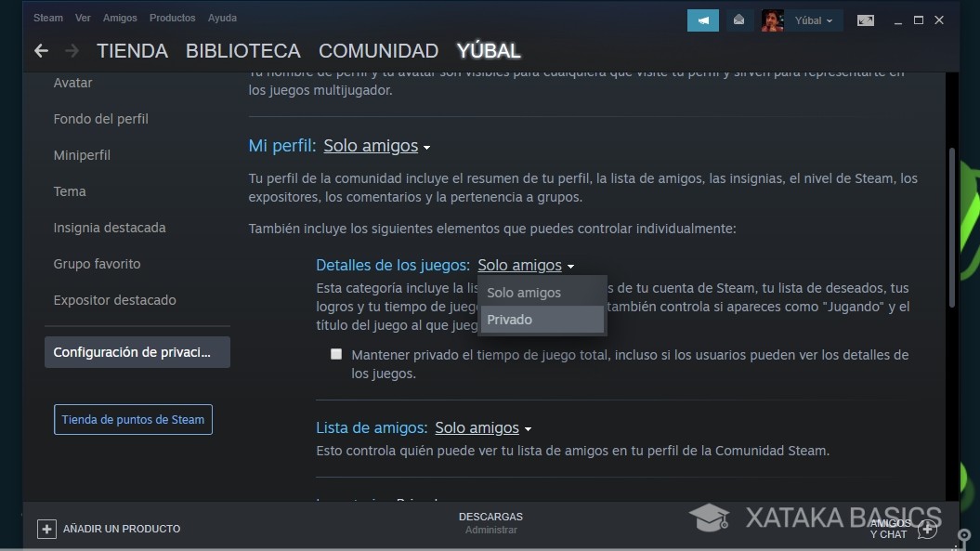
Task: Open the Steam menu
Action: [48, 19]
